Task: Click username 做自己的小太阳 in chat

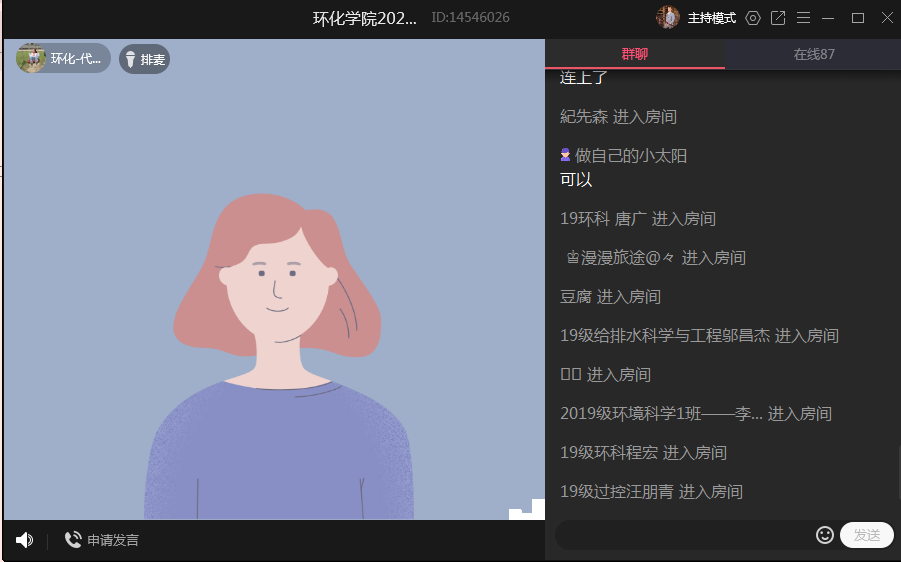Action: (x=630, y=156)
